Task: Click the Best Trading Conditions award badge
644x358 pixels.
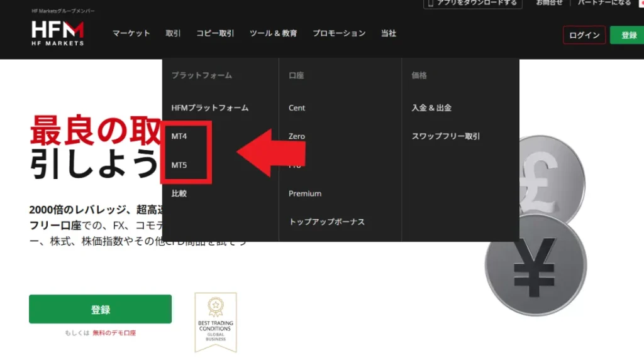Action: 216,322
